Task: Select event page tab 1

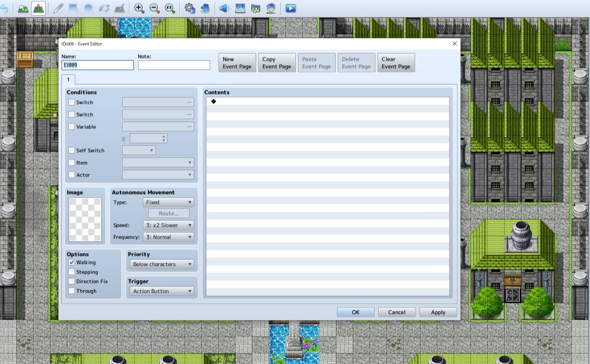Action: (x=69, y=79)
